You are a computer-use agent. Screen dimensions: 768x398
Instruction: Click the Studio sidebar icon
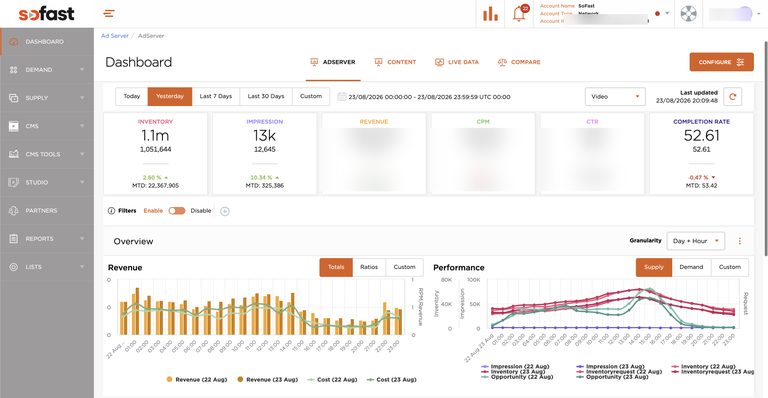click(x=14, y=182)
